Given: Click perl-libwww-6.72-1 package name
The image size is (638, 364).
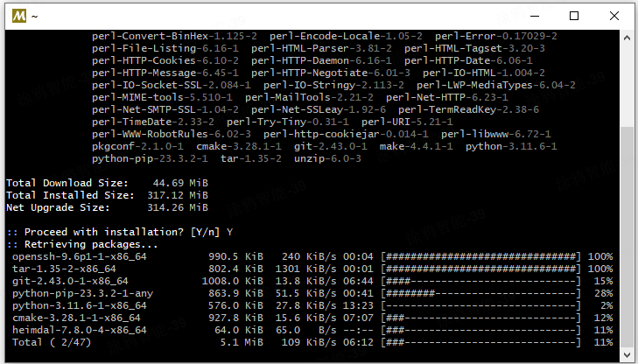Looking at the screenshot, I should click(496, 134).
